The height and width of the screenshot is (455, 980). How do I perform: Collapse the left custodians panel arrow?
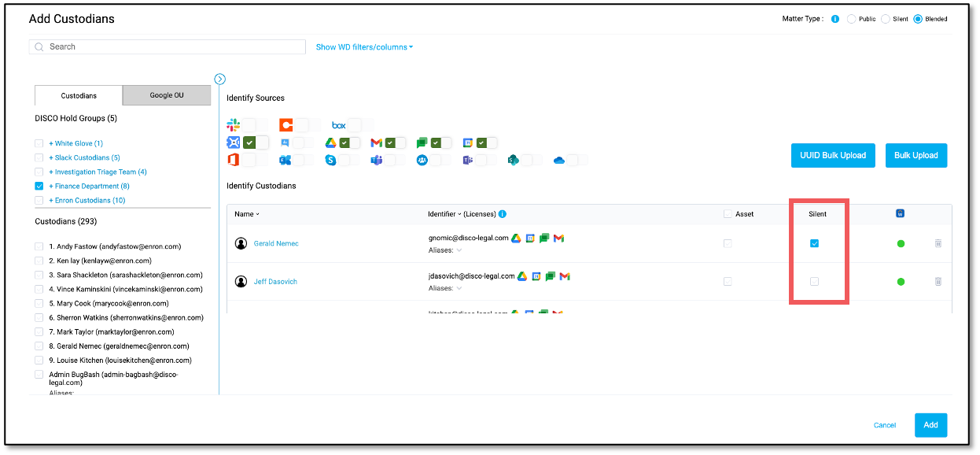(x=219, y=79)
